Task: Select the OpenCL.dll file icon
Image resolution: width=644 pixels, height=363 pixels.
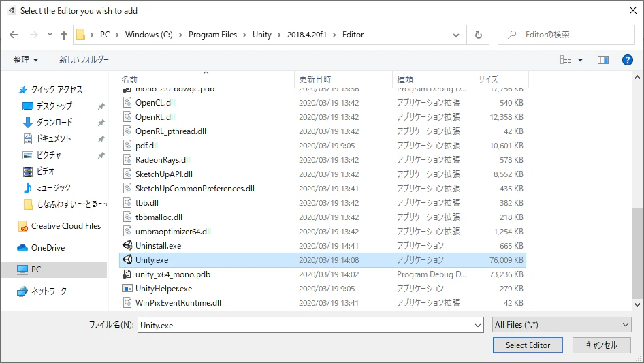Action: click(127, 102)
